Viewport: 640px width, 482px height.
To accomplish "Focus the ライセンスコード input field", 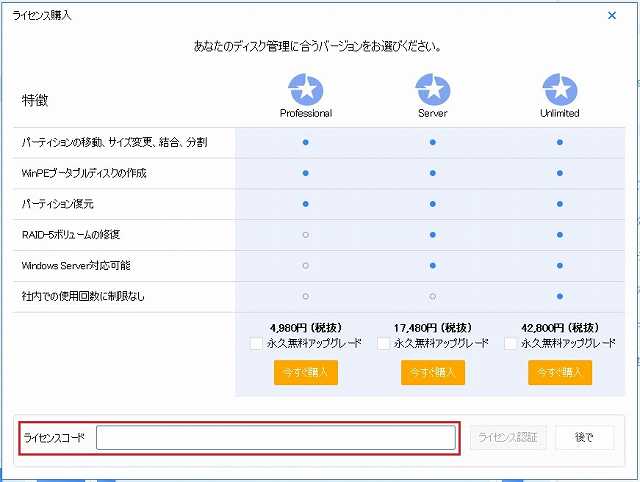I will (276, 438).
